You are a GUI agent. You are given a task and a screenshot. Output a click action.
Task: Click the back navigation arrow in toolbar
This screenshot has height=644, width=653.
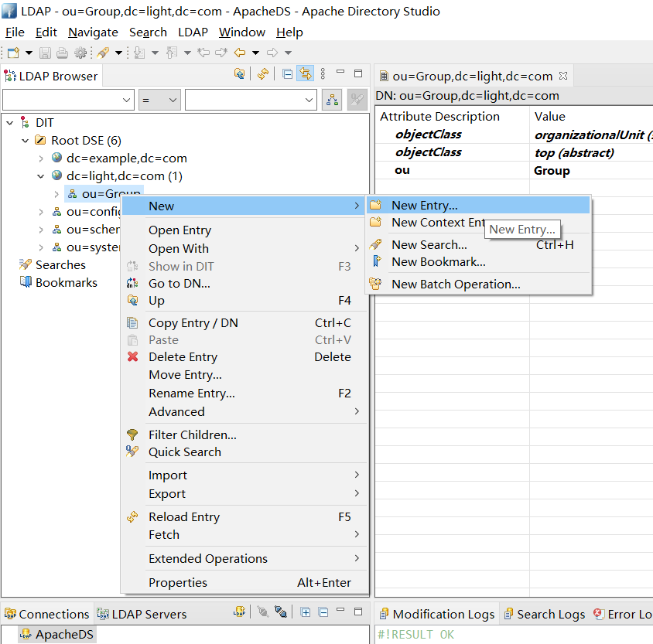click(x=240, y=53)
